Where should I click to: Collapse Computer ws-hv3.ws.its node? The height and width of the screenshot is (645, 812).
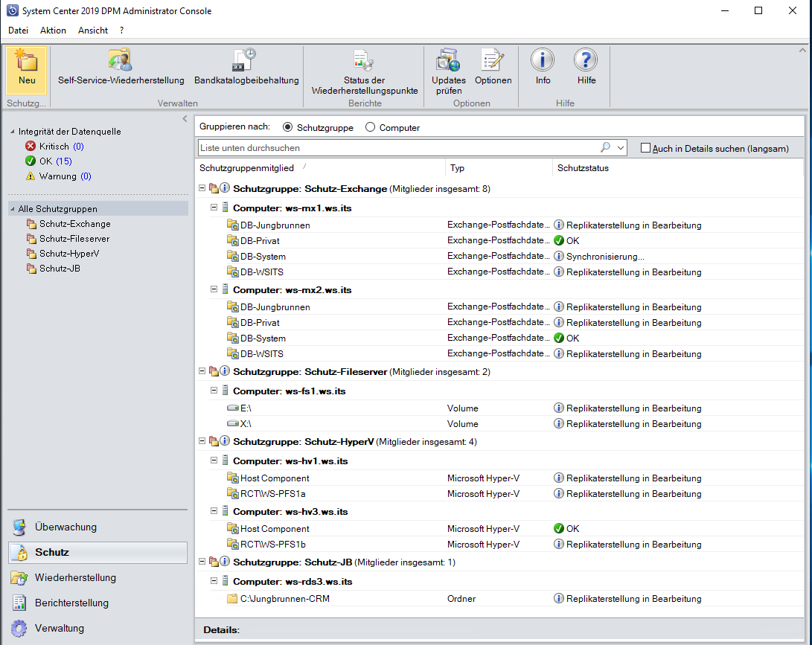pyautogui.click(x=214, y=511)
